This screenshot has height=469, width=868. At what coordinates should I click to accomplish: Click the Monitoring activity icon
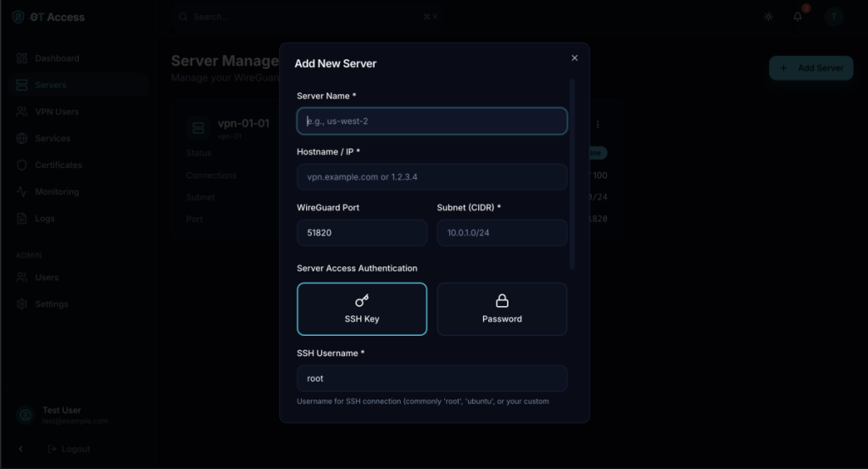[22, 193]
